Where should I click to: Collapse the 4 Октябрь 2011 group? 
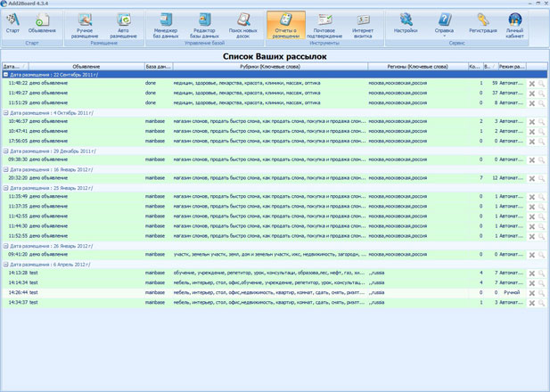pos(5,113)
